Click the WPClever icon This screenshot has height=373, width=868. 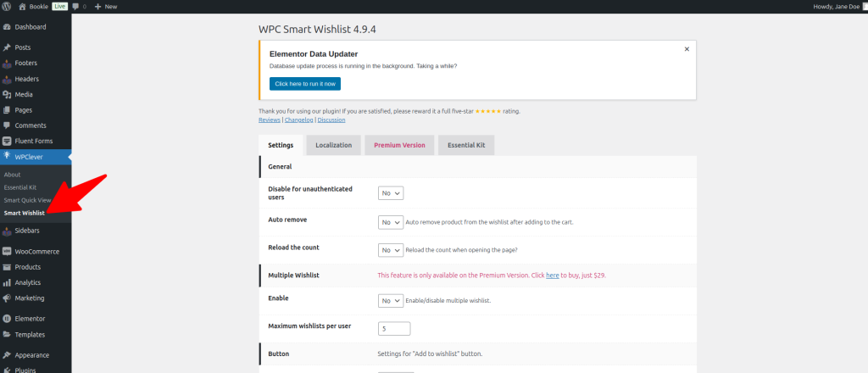click(7, 157)
